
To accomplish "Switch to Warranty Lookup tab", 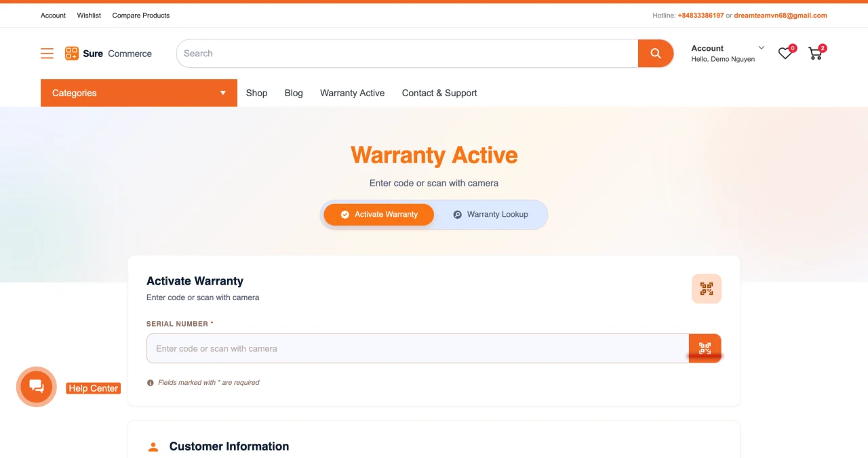I will (x=490, y=214).
